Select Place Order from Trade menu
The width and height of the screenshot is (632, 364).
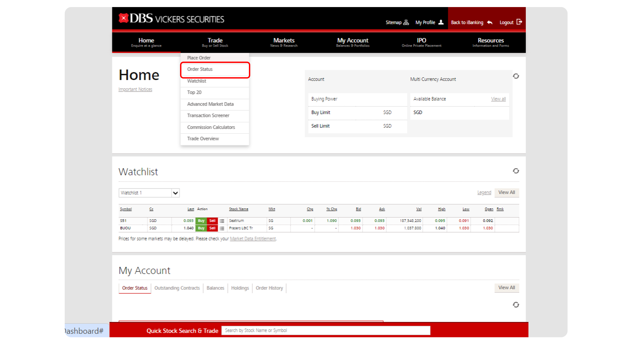pos(215,58)
